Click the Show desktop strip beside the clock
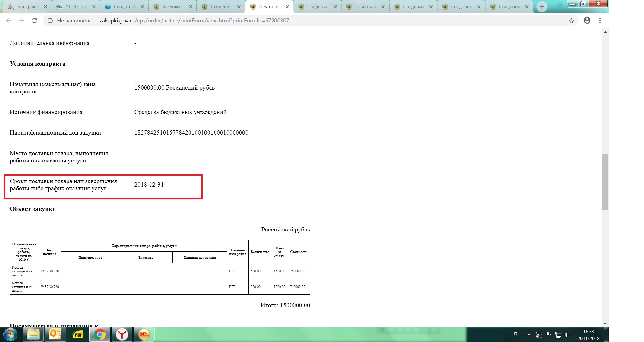 (x=606, y=334)
